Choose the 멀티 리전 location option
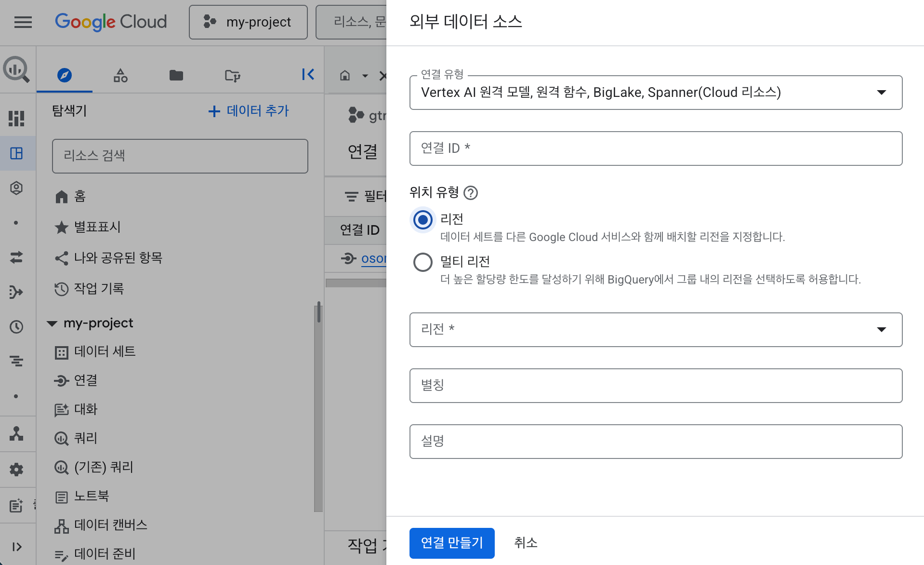924x565 pixels. (x=422, y=262)
